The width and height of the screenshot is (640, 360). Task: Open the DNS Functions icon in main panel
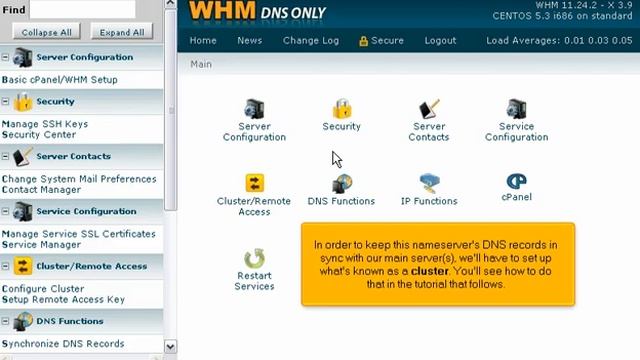coord(342,183)
